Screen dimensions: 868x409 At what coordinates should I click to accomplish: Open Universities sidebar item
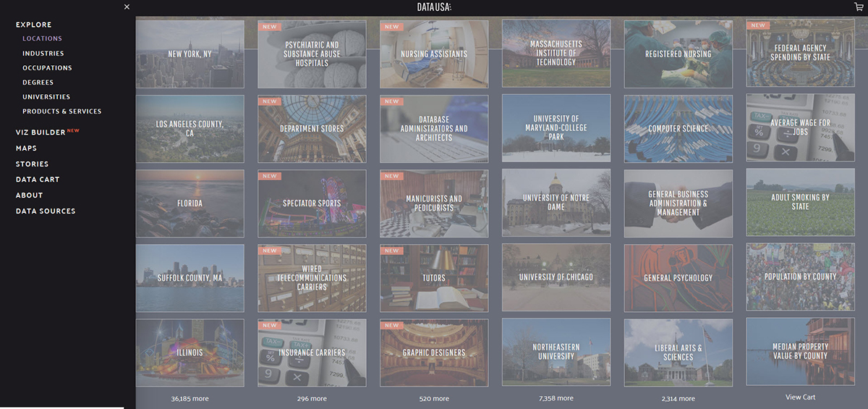coord(46,97)
